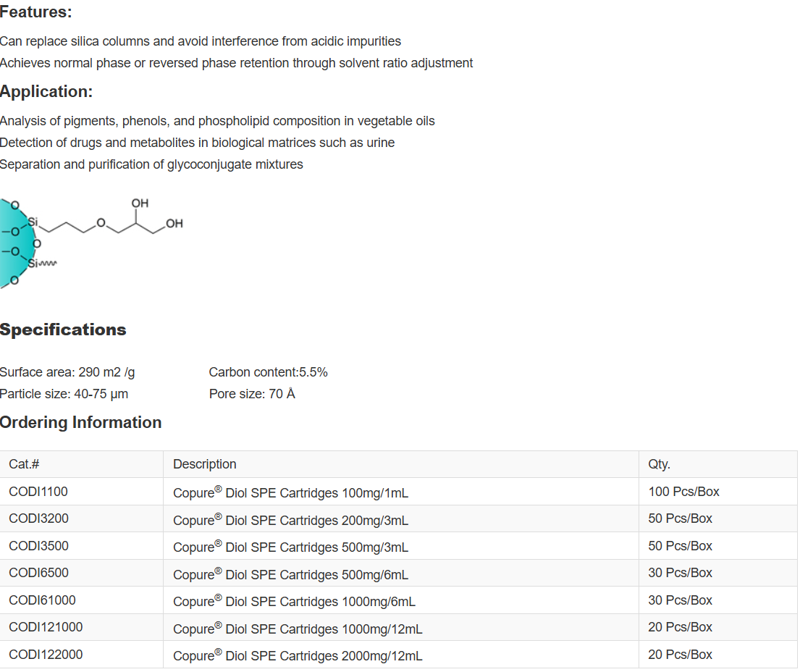Click the Qty. column header
Screen dimensions: 800x672
point(659,464)
